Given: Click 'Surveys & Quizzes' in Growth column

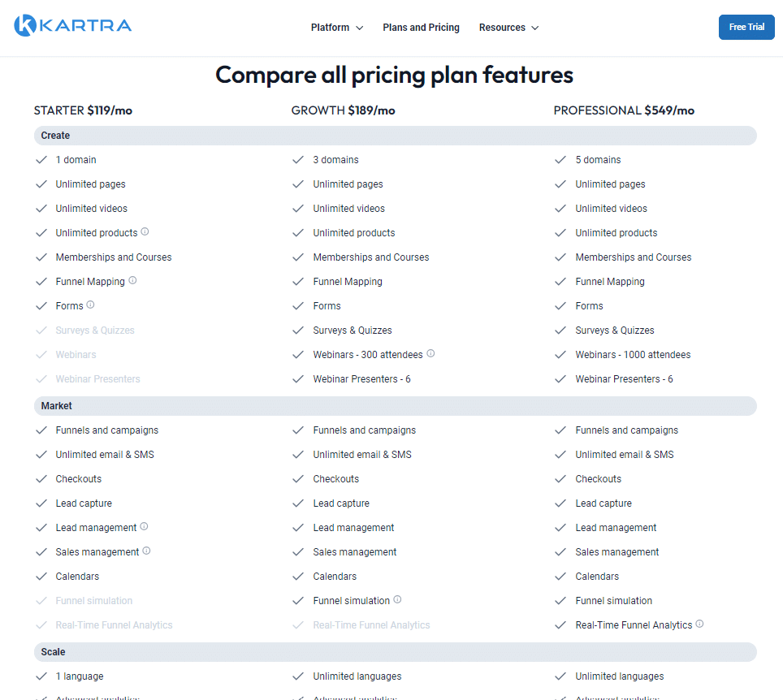Looking at the screenshot, I should (352, 330).
